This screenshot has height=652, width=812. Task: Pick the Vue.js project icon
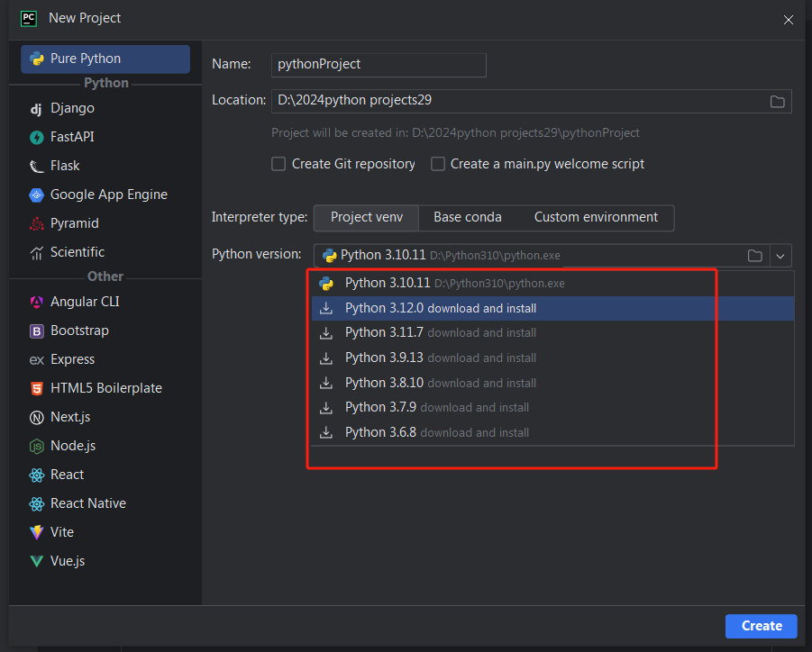[x=36, y=562]
